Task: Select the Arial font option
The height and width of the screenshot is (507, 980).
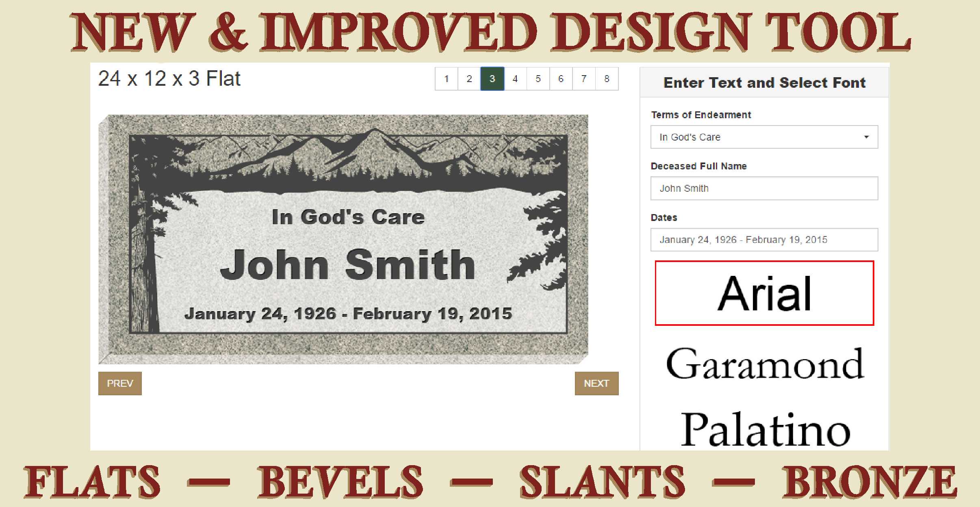Action: tap(764, 293)
